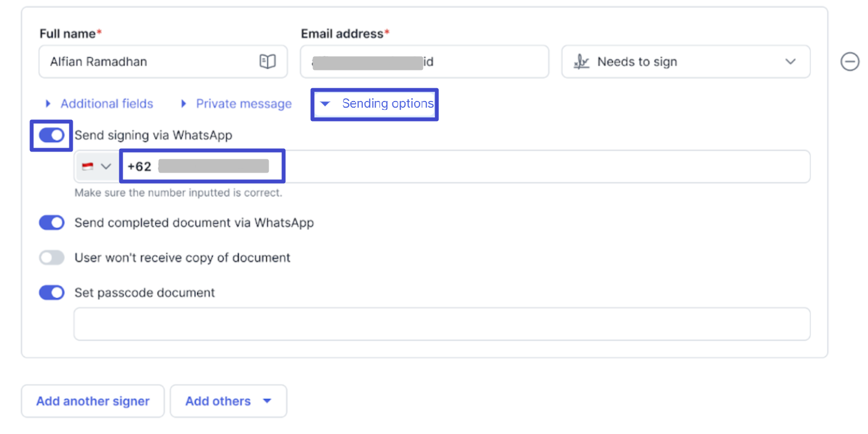Image resolution: width=868 pixels, height=434 pixels.
Task: Click the Needs to sign chevron arrow
Action: pos(790,62)
